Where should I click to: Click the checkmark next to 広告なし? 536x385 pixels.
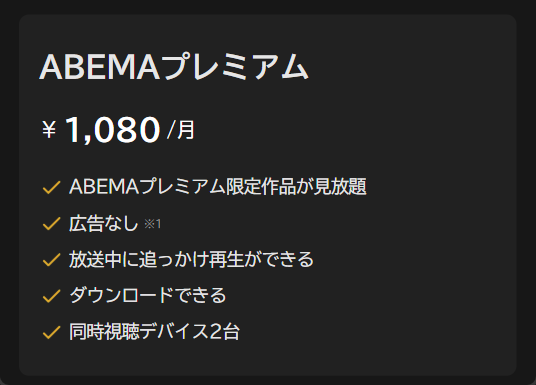(x=51, y=224)
